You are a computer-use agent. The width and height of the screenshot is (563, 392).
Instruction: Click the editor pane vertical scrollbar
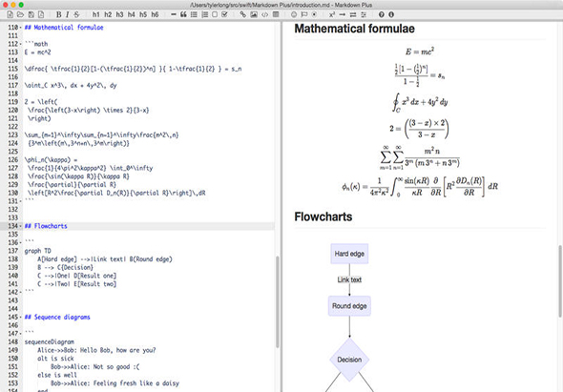[278, 302]
